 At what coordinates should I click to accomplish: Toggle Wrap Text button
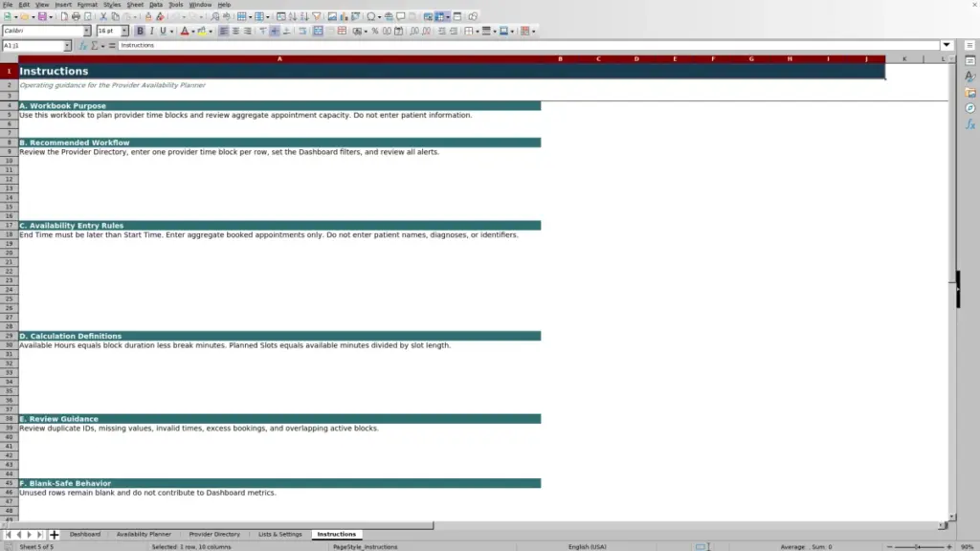tap(302, 32)
